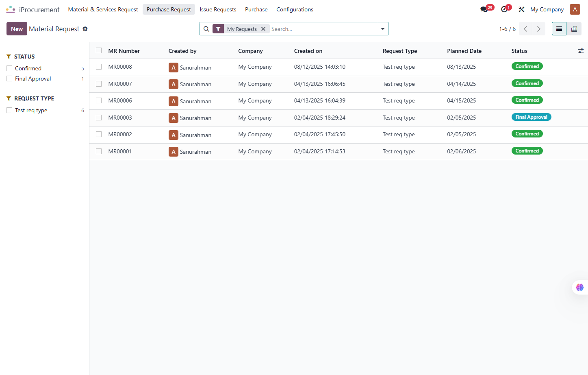Remove the My Requests filter
Image resolution: width=588 pixels, height=375 pixels.
[263, 29]
